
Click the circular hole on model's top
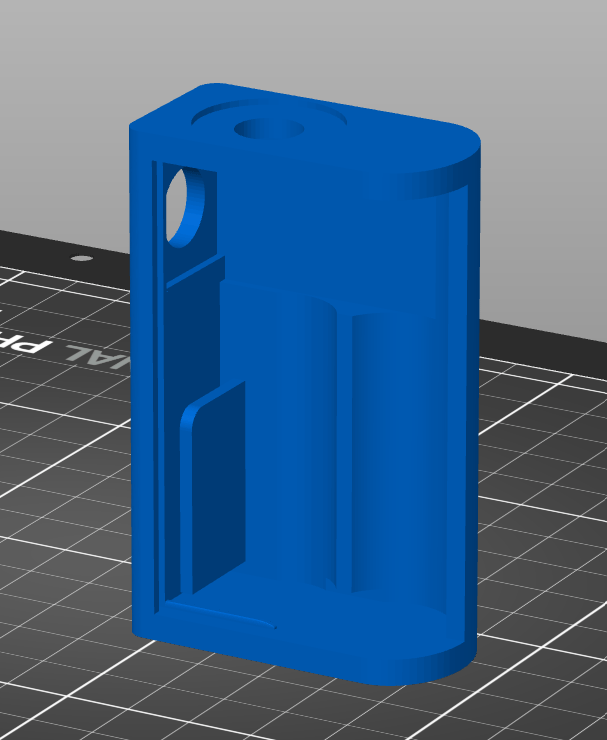pos(268,130)
